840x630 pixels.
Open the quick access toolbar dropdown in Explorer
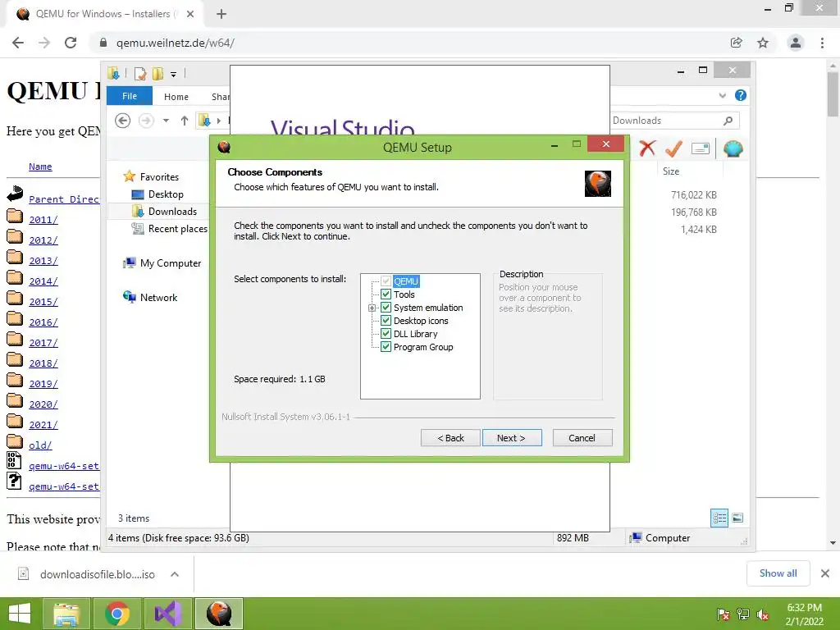tap(174, 74)
